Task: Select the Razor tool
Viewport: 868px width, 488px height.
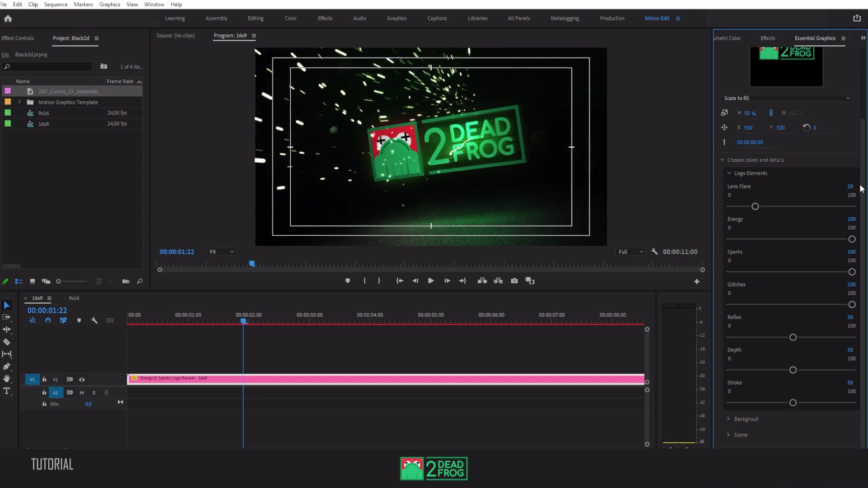Action: 7,342
